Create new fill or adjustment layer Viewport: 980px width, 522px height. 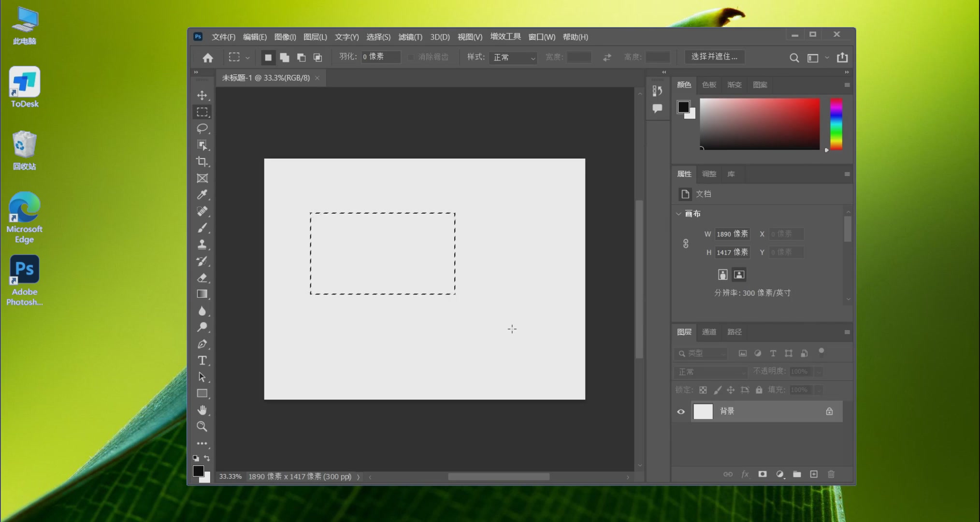780,474
